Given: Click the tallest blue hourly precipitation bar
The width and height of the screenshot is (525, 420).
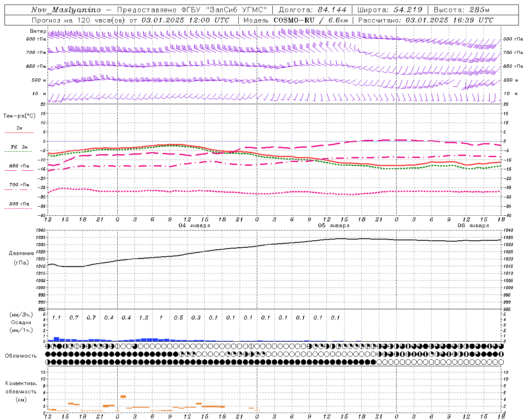Looking at the screenshot, I should (57, 339).
